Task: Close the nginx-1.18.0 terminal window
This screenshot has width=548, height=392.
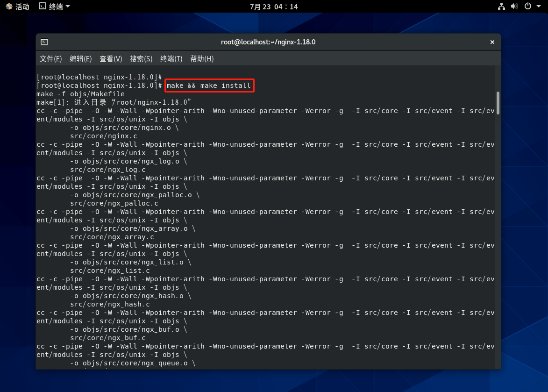Action: (x=492, y=42)
